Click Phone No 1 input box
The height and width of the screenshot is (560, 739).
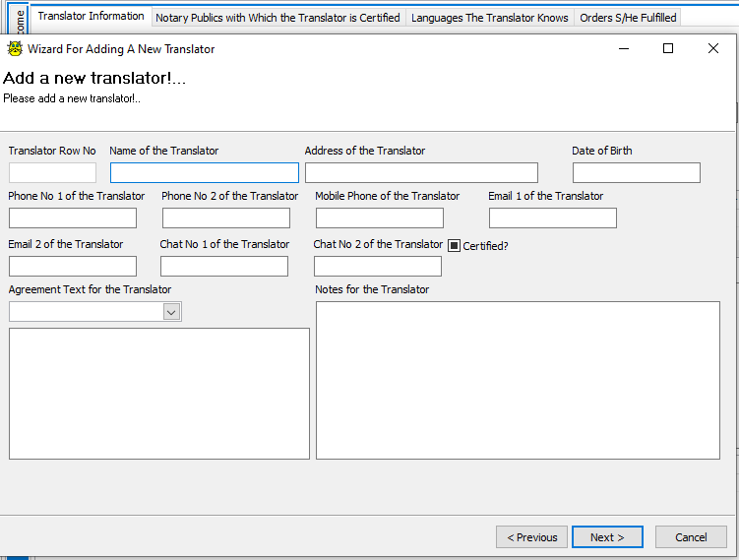[73, 218]
